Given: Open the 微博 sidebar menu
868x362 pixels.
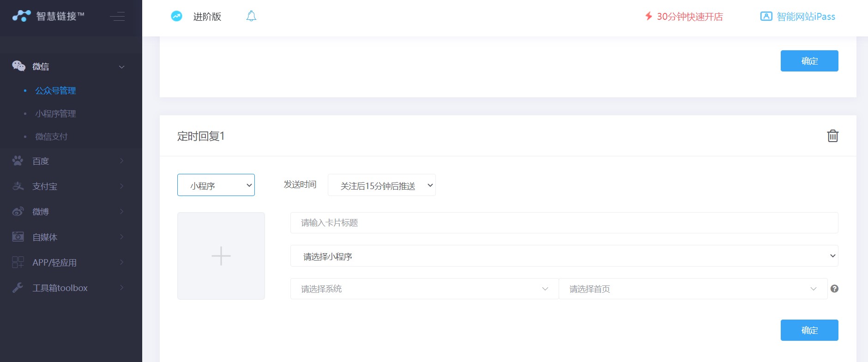Looking at the screenshot, I should (x=71, y=212).
